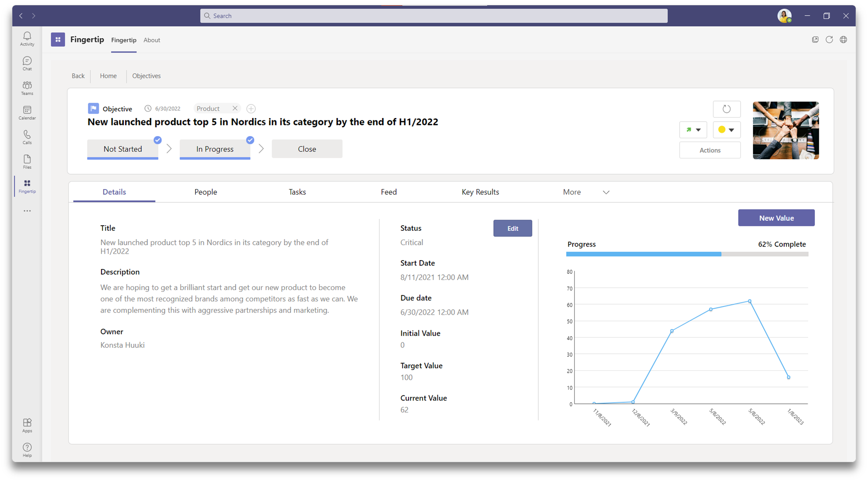
Task: Click chevron between Not Started and In Progress
Action: coord(169,149)
